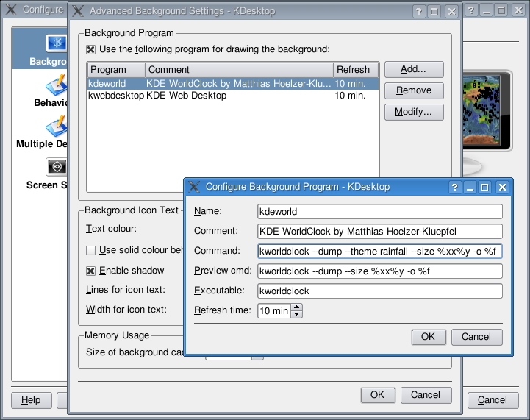Select kdeworld row in program list

pyautogui.click(x=233, y=84)
